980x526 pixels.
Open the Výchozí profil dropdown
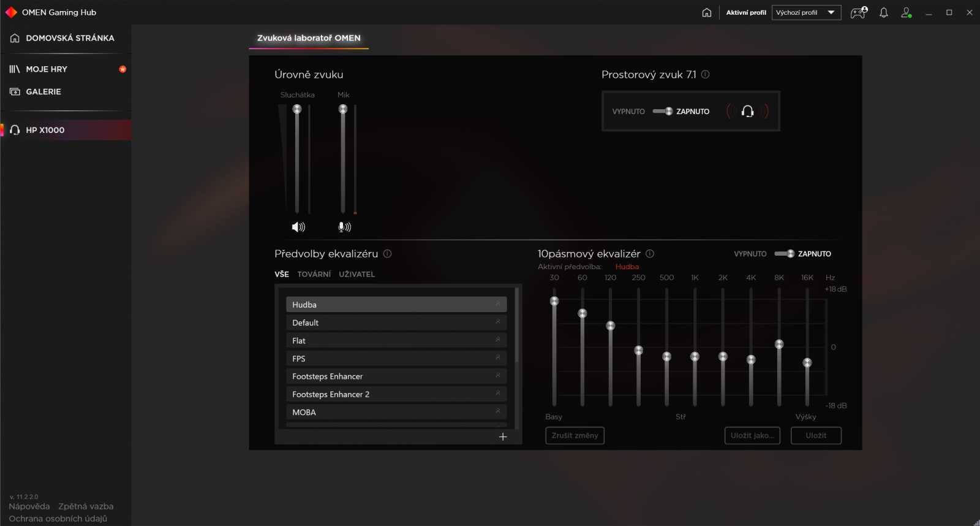pos(807,12)
